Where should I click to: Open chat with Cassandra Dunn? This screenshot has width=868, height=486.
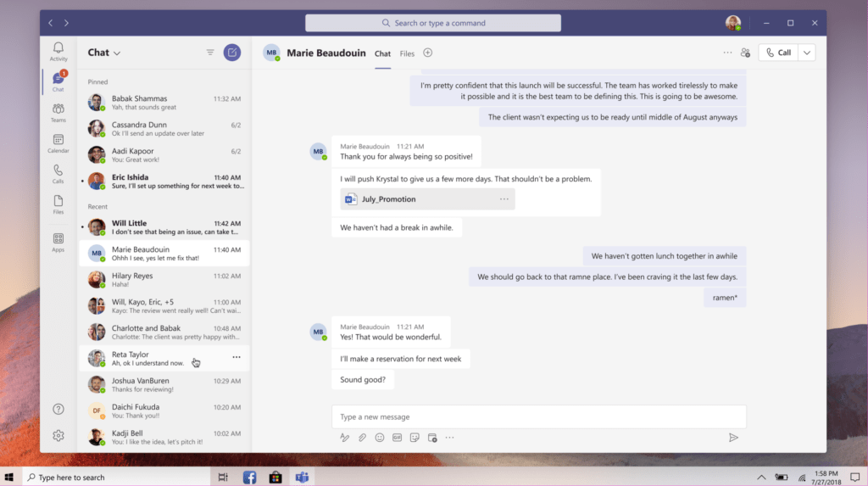coord(164,129)
